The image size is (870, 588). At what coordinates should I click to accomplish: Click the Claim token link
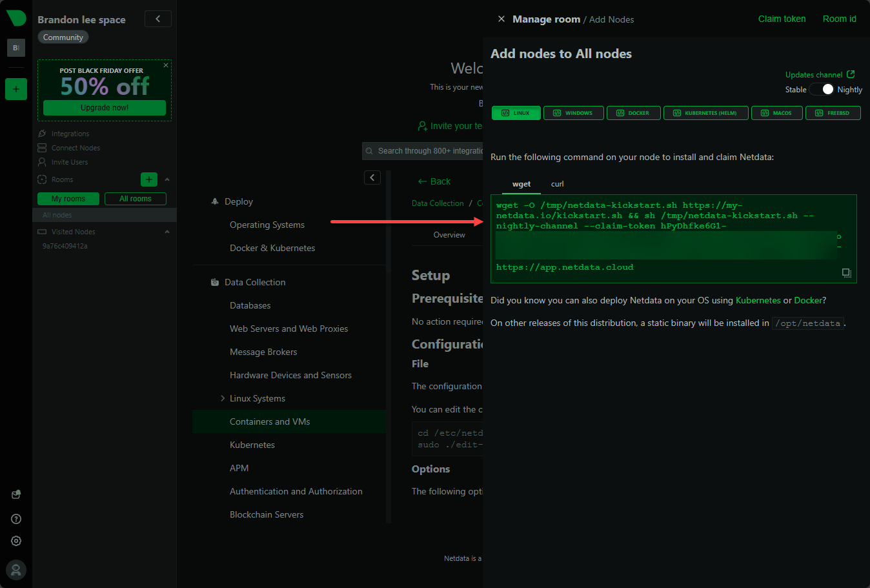(x=782, y=19)
